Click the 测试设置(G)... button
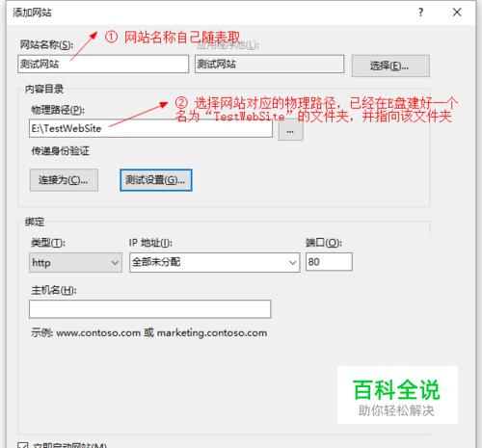The width and height of the screenshot is (482, 448). (x=156, y=180)
